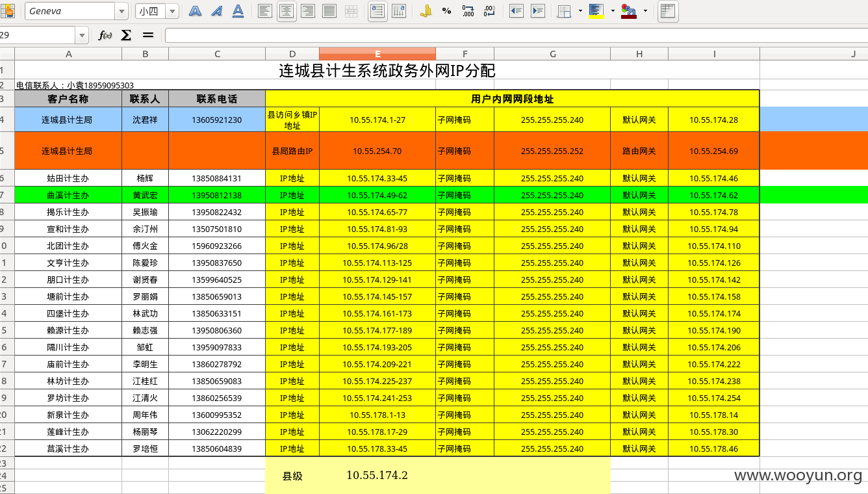The image size is (868, 494).
Task: Select column E header
Action: [x=377, y=54]
